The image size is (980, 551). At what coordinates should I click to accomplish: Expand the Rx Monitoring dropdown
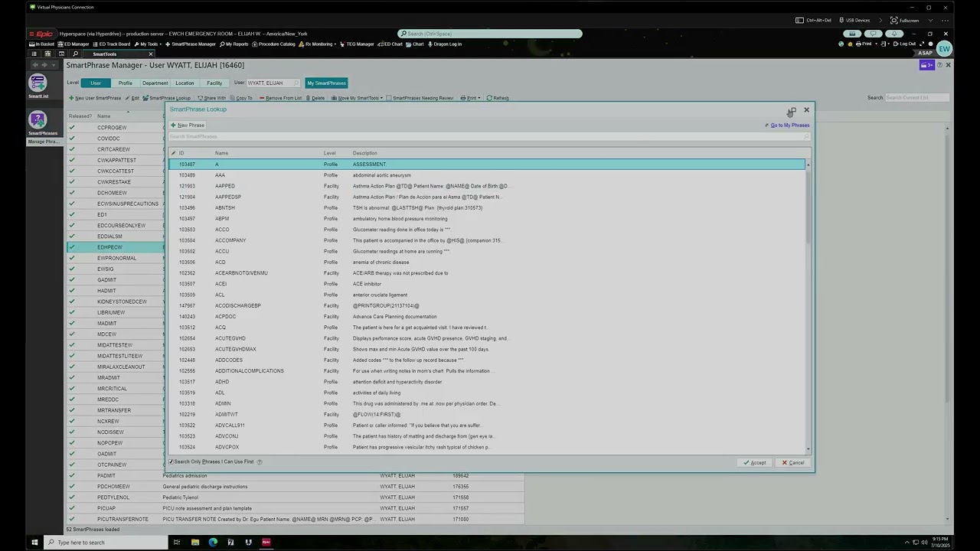(318, 44)
